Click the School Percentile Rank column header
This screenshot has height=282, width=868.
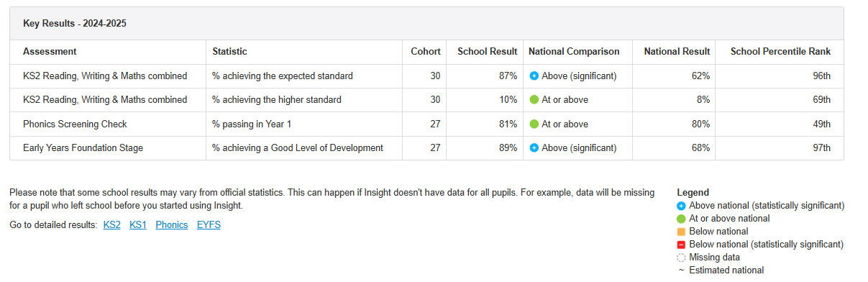[780, 52]
